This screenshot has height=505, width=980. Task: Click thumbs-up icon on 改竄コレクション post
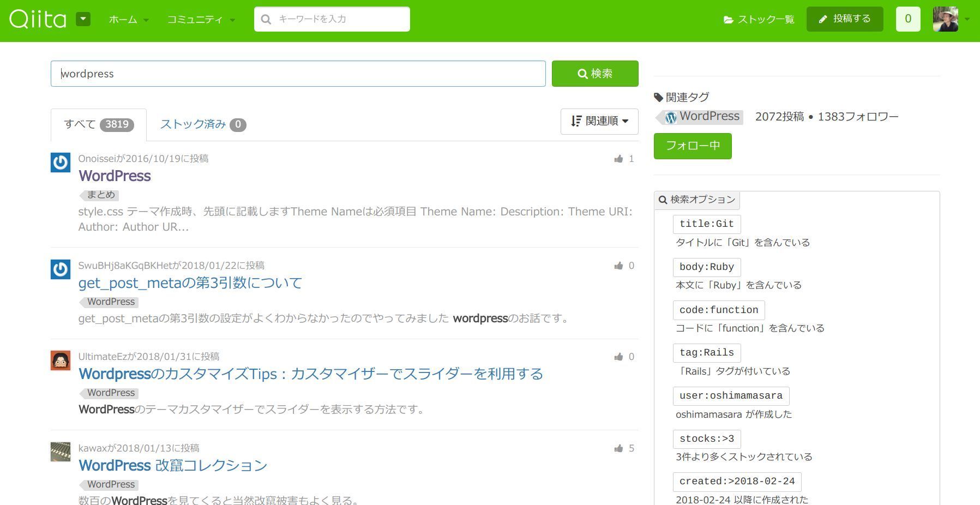(618, 448)
